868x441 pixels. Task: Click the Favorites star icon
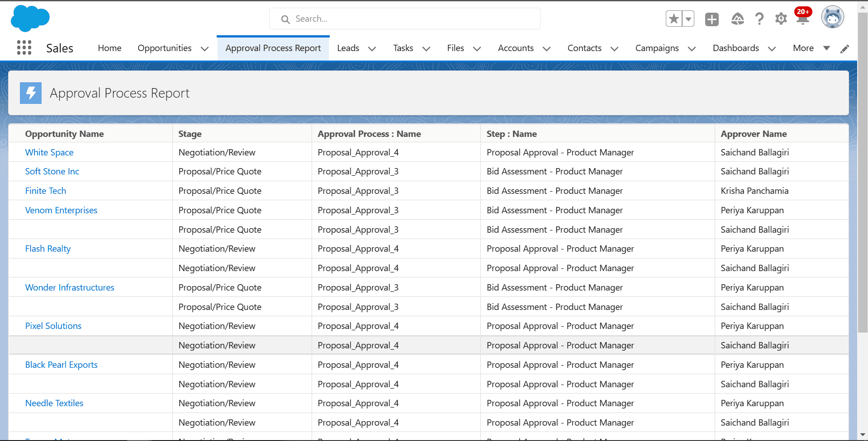pyautogui.click(x=674, y=19)
